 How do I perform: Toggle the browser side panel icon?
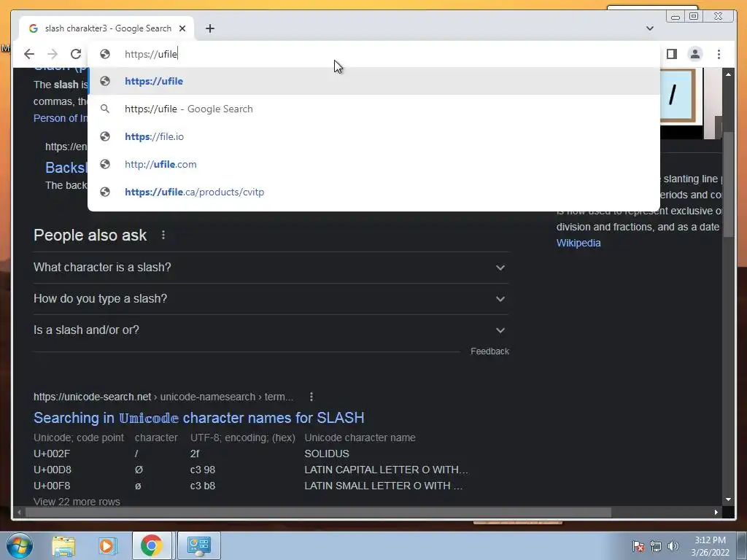(672, 54)
